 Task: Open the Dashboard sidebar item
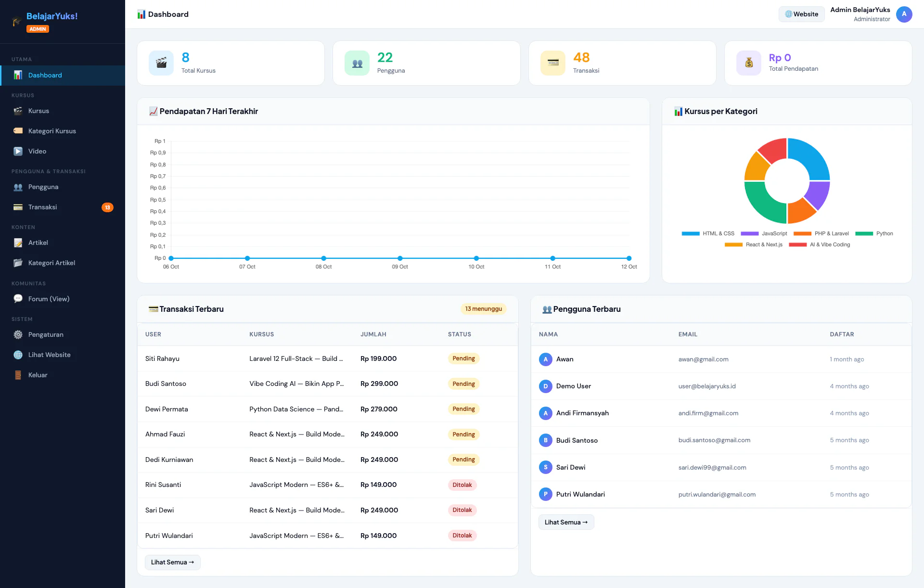point(63,75)
